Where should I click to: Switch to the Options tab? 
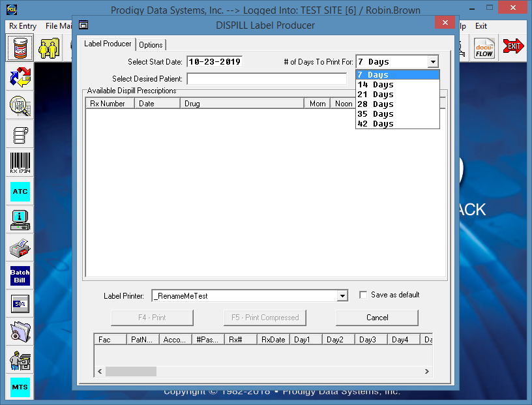(151, 45)
